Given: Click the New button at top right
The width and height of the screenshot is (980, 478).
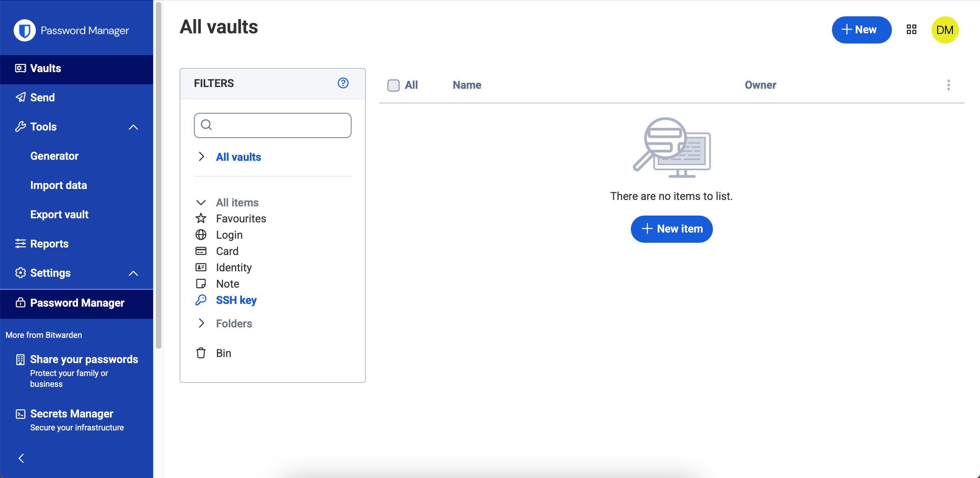Looking at the screenshot, I should pos(861,30).
